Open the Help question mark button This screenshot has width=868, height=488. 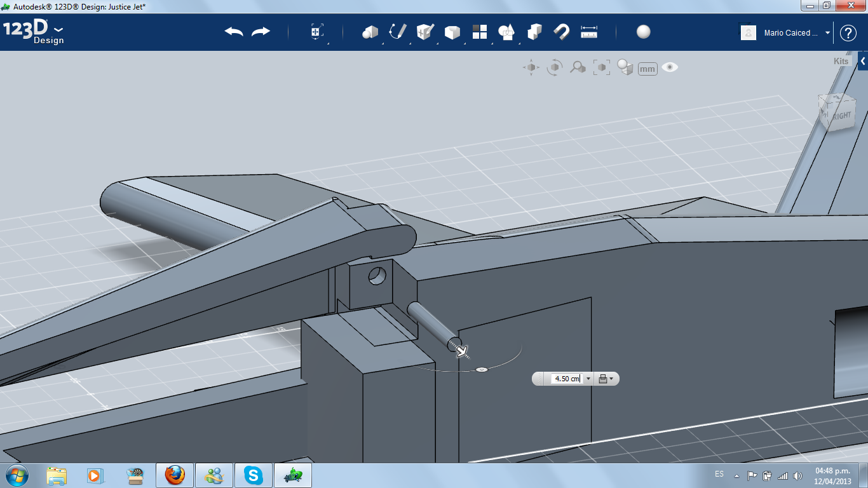point(848,33)
